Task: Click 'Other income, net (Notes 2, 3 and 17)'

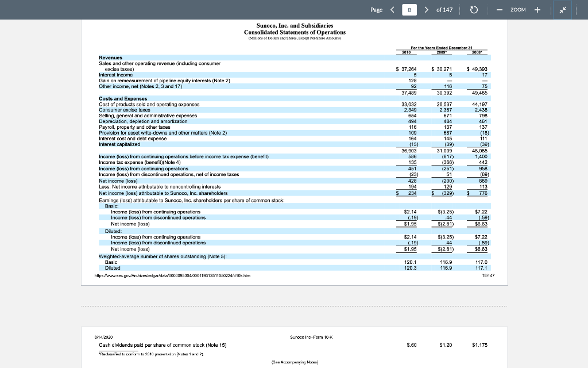Action: pyautogui.click(x=140, y=86)
